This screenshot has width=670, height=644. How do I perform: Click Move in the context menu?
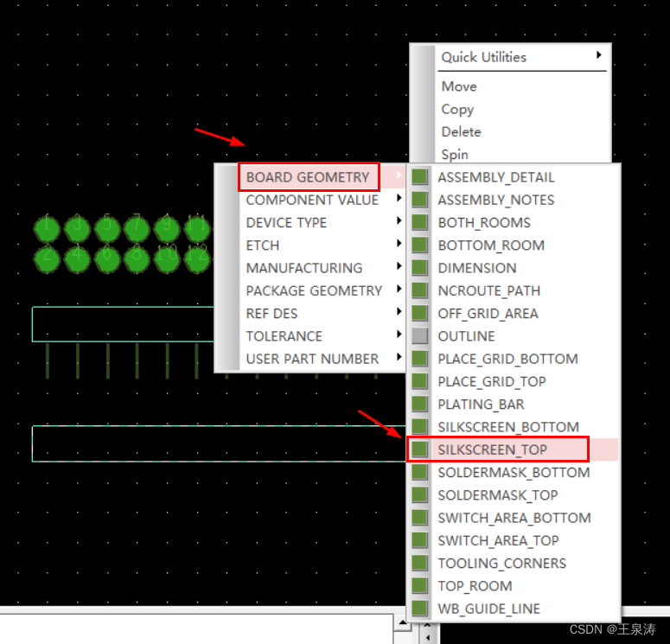459,86
